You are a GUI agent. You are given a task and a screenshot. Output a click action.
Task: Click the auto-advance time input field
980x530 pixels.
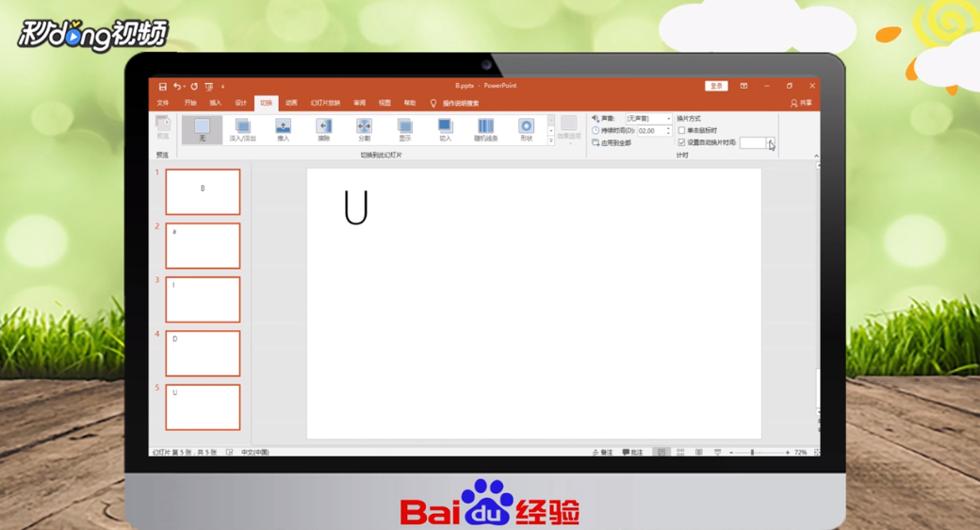click(753, 142)
